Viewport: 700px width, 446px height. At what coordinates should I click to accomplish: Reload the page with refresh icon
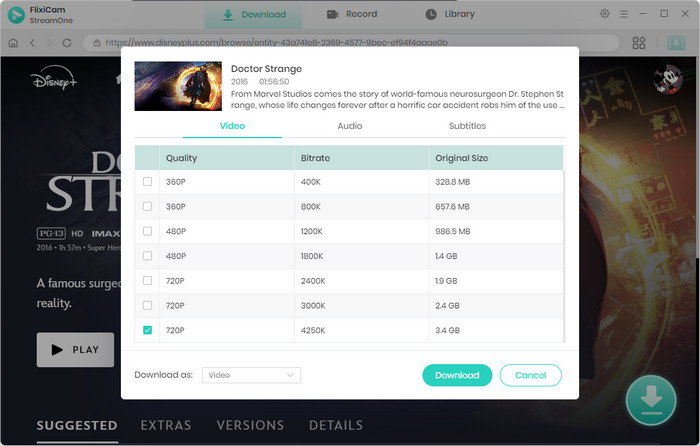67,43
